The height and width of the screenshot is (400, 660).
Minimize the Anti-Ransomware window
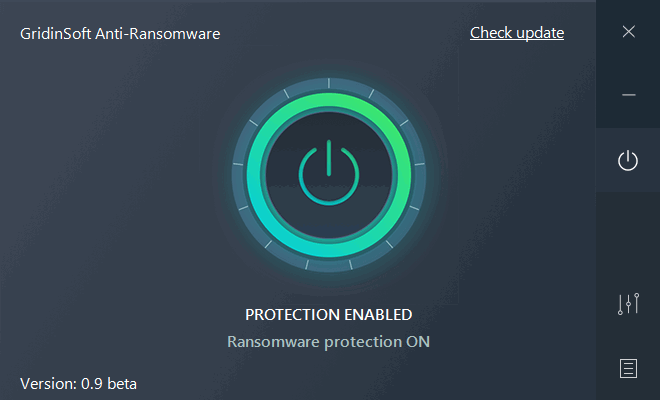(x=628, y=95)
